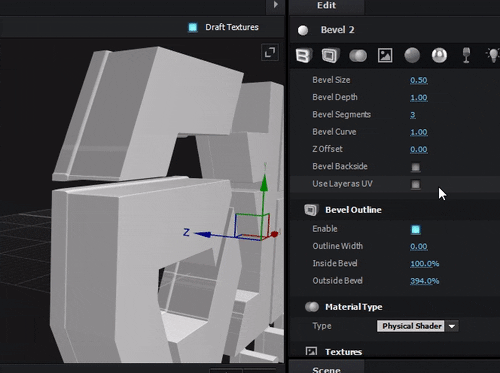This screenshot has height=373, width=500.
Task: Select the matte gray sphere icon
Action: coord(412,55)
